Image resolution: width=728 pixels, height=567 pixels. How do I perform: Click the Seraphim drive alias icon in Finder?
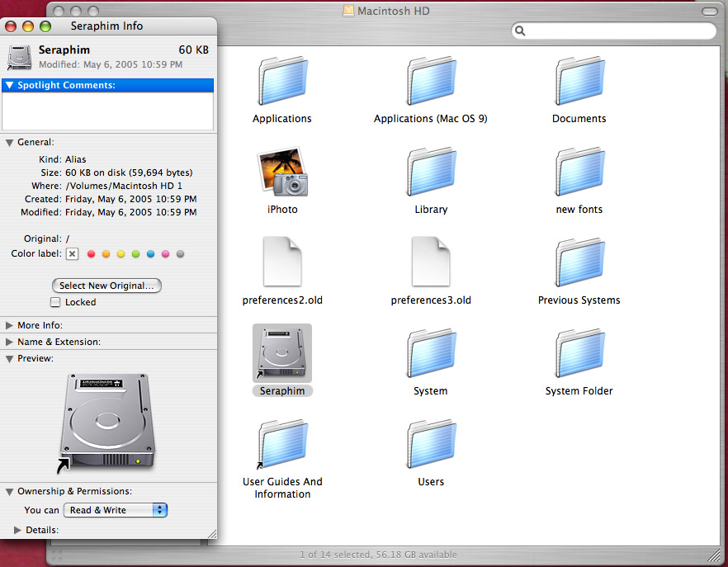point(282,353)
